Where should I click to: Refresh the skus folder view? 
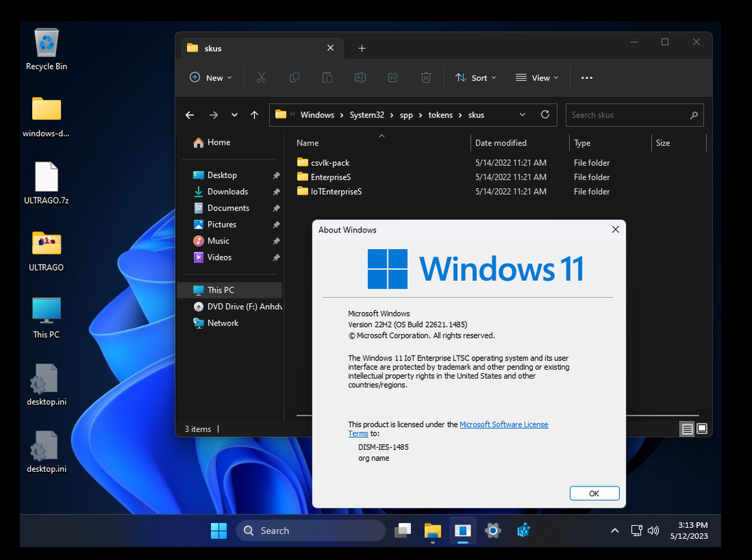pos(545,115)
